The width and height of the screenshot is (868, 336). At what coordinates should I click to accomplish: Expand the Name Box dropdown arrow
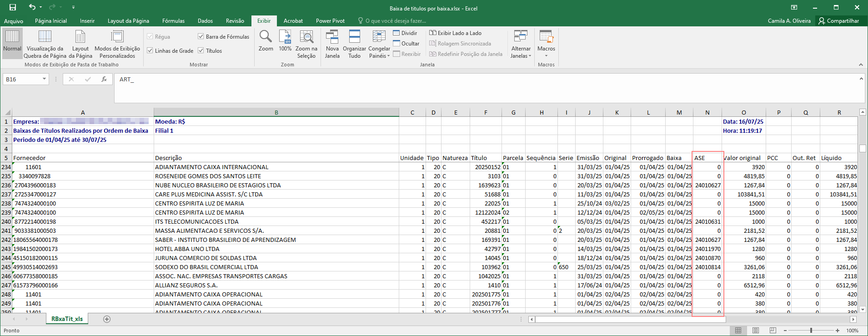44,79
